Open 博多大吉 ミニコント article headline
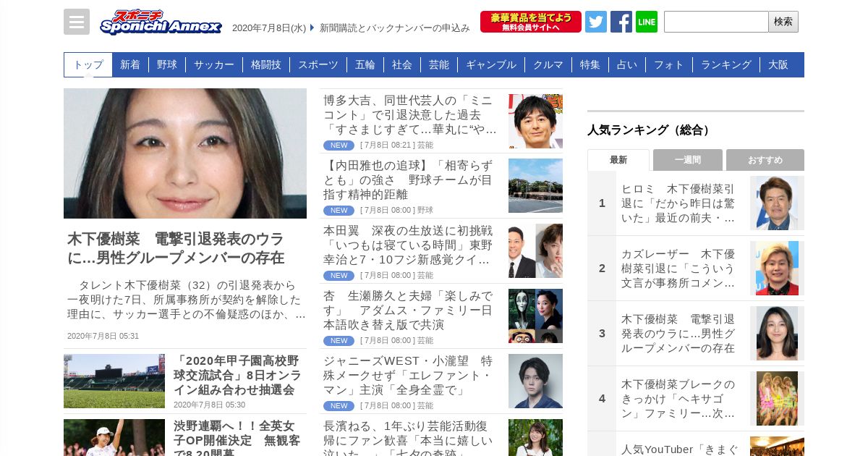This screenshot has width=868, height=456. point(411,115)
